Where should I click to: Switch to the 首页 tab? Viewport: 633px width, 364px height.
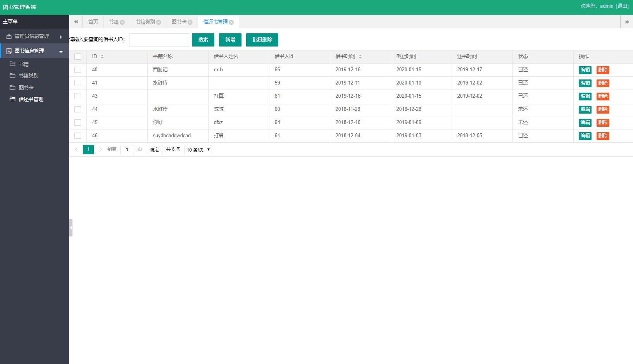[x=93, y=22]
